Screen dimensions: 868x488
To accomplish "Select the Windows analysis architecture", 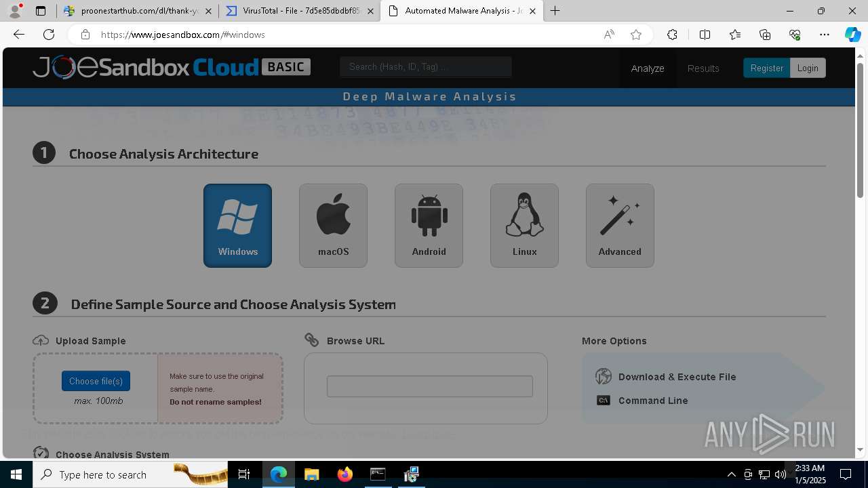I will tap(237, 226).
